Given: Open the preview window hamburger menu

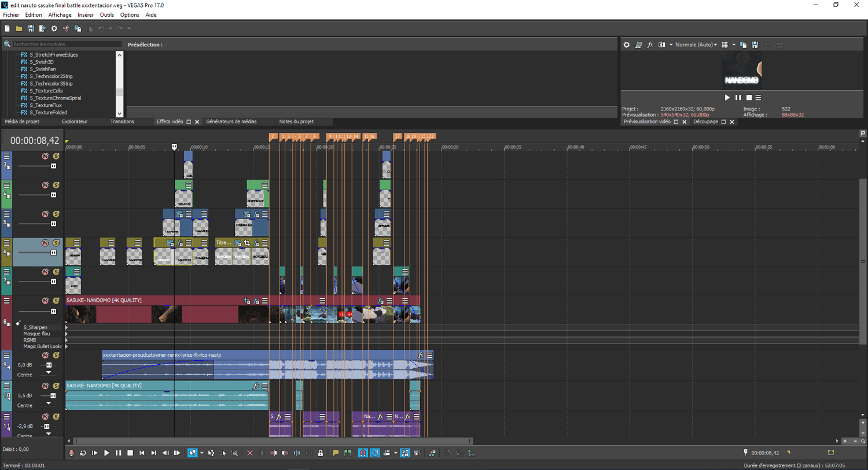Looking at the screenshot, I should click(758, 98).
